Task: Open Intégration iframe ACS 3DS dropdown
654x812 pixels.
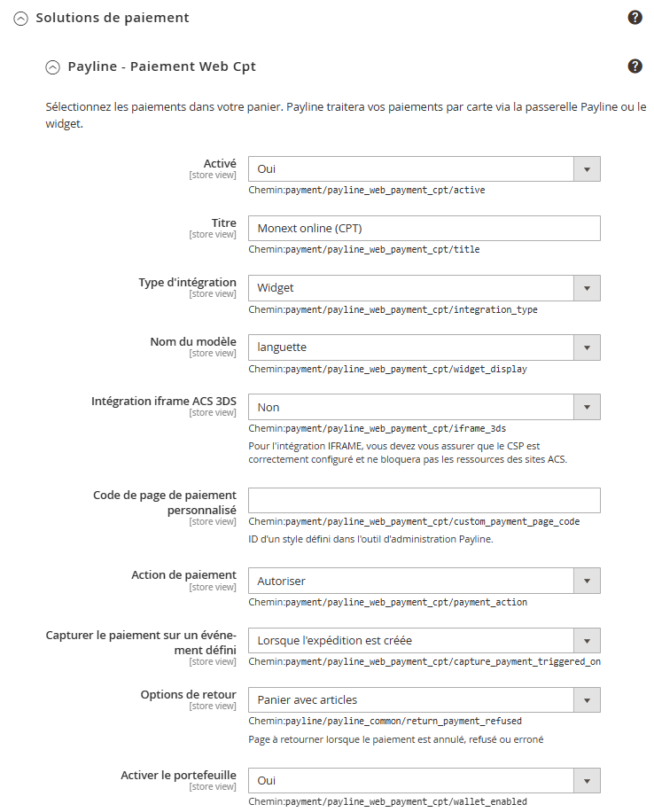Action: coord(411,407)
